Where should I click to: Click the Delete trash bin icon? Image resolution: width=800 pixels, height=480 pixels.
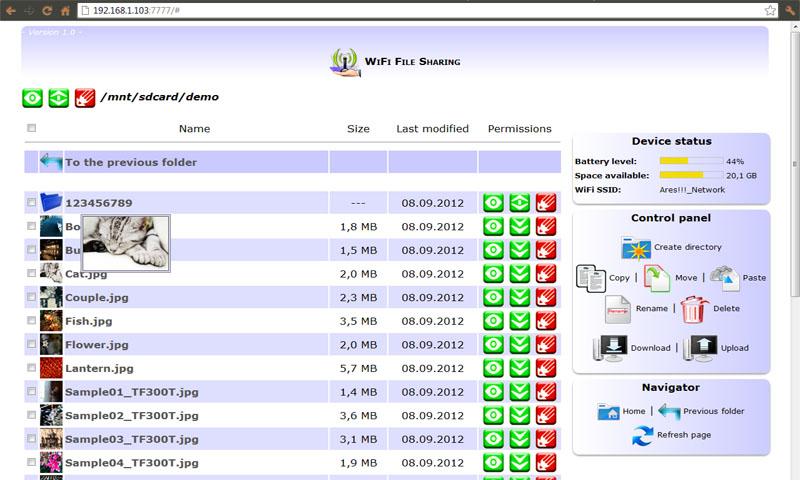694,309
